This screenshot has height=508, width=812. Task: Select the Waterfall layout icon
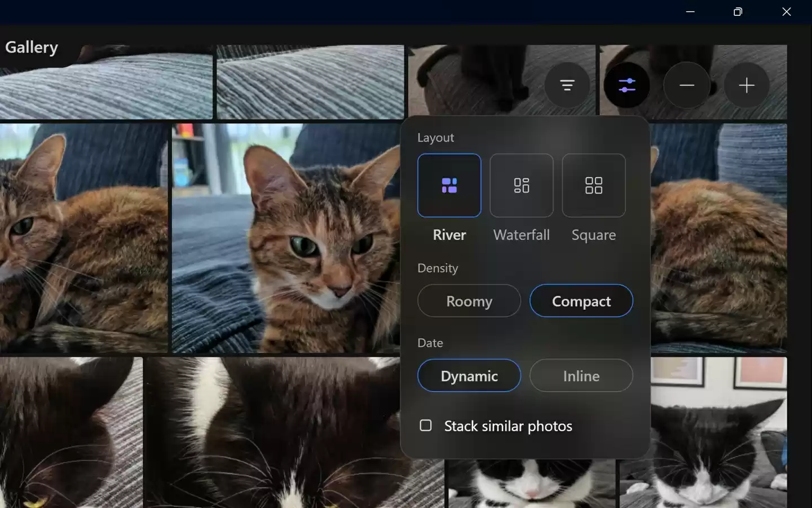click(x=521, y=186)
